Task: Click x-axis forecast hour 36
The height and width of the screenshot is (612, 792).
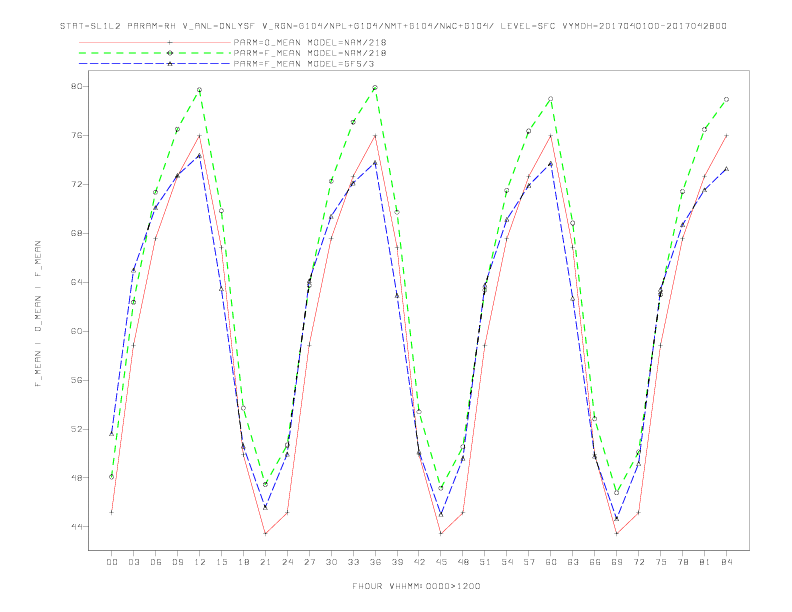Action: point(375,562)
